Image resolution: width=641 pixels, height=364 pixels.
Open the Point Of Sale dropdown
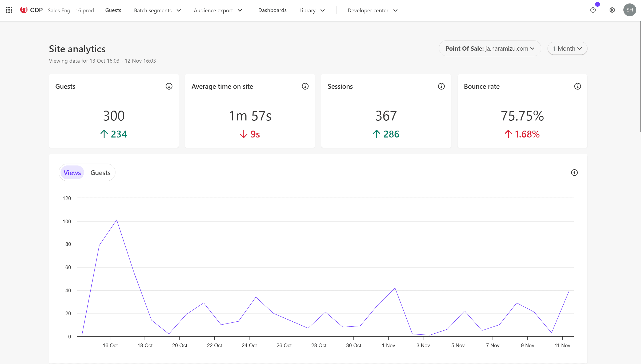(x=490, y=48)
